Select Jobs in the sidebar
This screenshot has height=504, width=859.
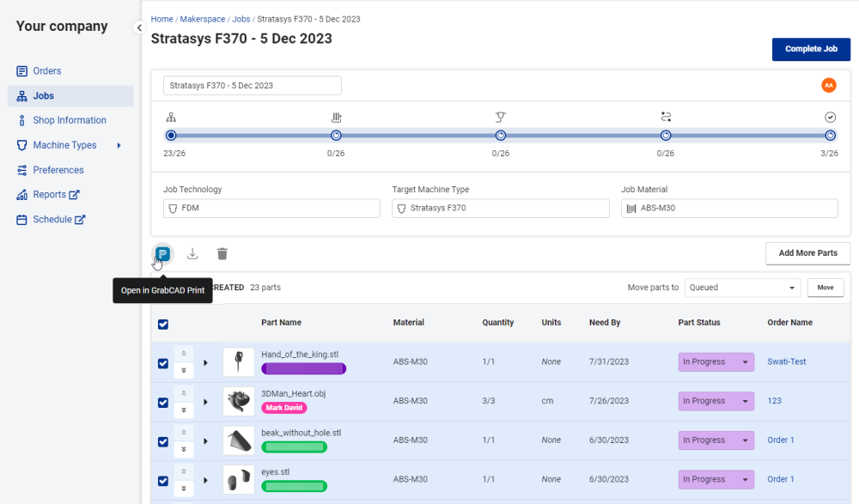click(x=70, y=96)
